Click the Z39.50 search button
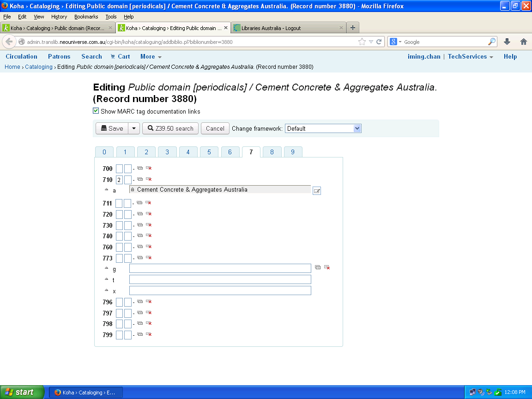 tap(170, 128)
